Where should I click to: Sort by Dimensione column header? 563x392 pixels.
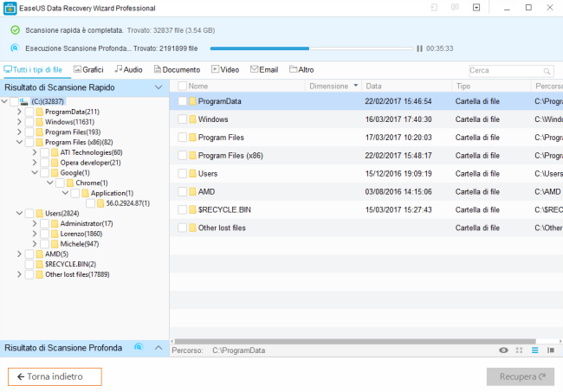tap(333, 86)
